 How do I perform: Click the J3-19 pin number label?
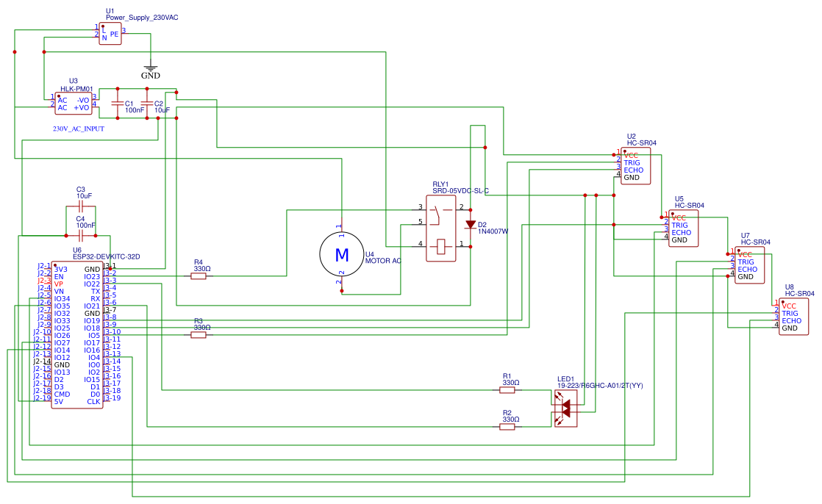[x=112, y=397]
